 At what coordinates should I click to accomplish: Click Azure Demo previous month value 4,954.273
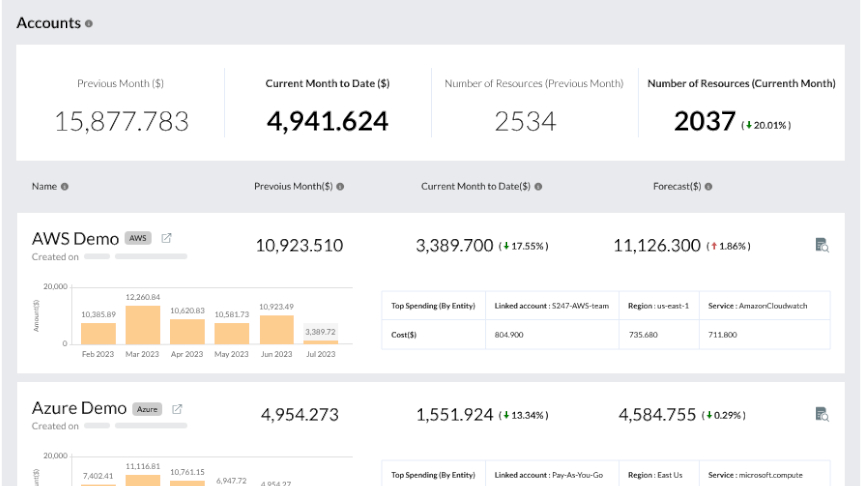coord(300,414)
